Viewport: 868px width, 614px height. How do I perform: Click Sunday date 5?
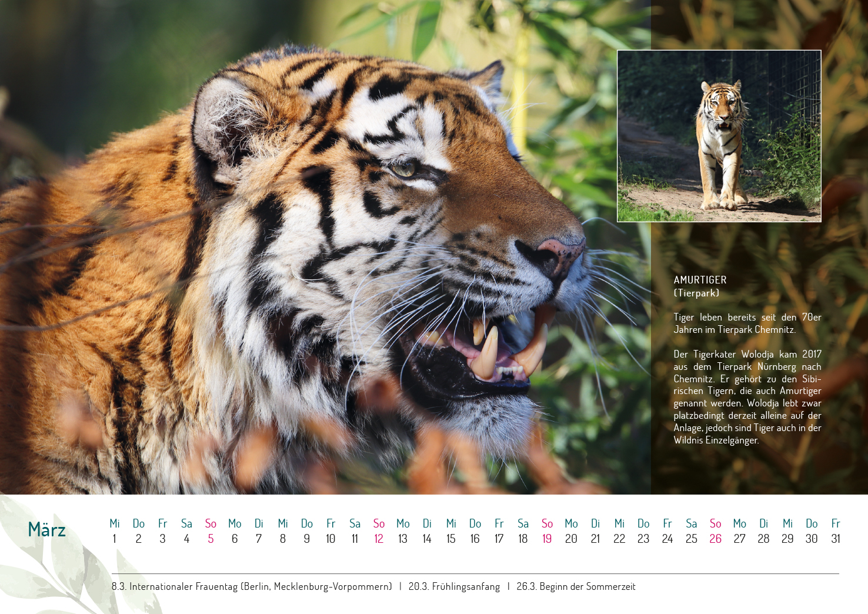[x=211, y=539]
